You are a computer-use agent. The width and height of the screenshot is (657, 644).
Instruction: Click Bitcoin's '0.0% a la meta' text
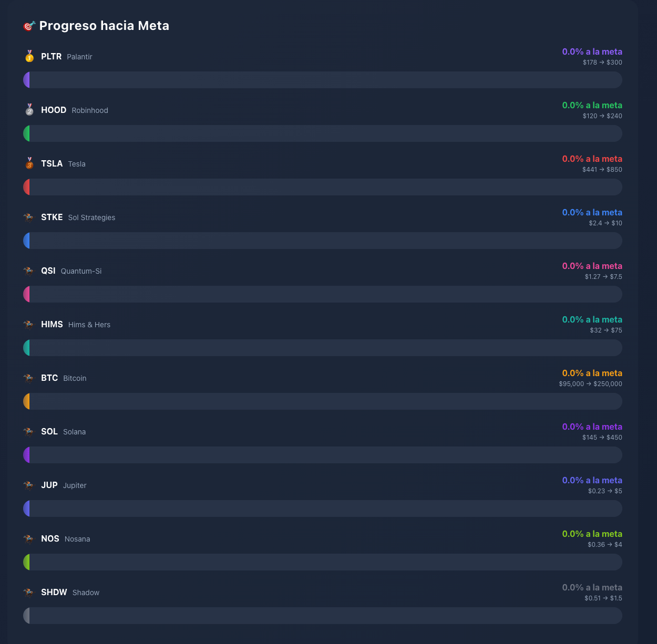pos(592,373)
